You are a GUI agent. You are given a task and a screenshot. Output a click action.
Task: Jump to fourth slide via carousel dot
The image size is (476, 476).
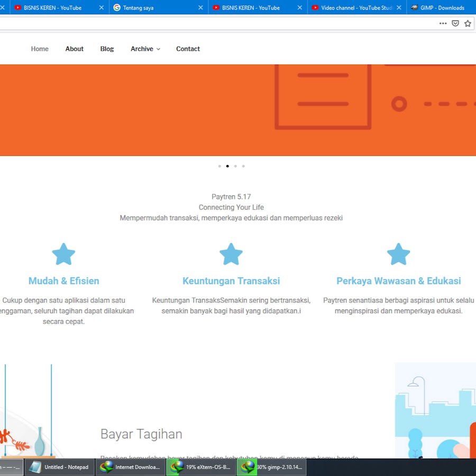[x=243, y=166]
